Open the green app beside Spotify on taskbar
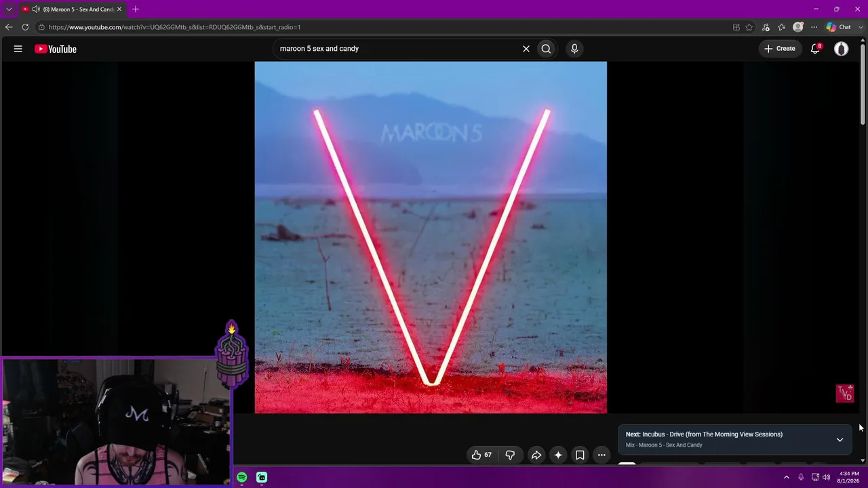The width and height of the screenshot is (868, 488). [262, 477]
